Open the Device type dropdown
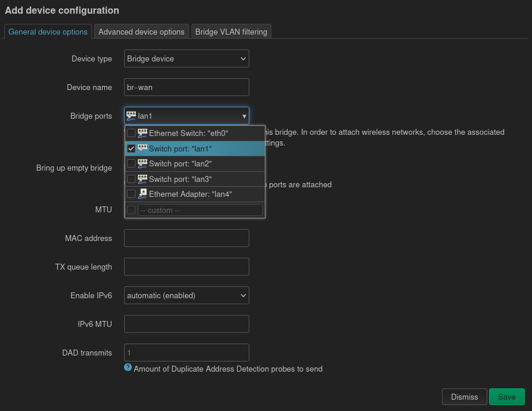This screenshot has height=411, width=532. [186, 58]
